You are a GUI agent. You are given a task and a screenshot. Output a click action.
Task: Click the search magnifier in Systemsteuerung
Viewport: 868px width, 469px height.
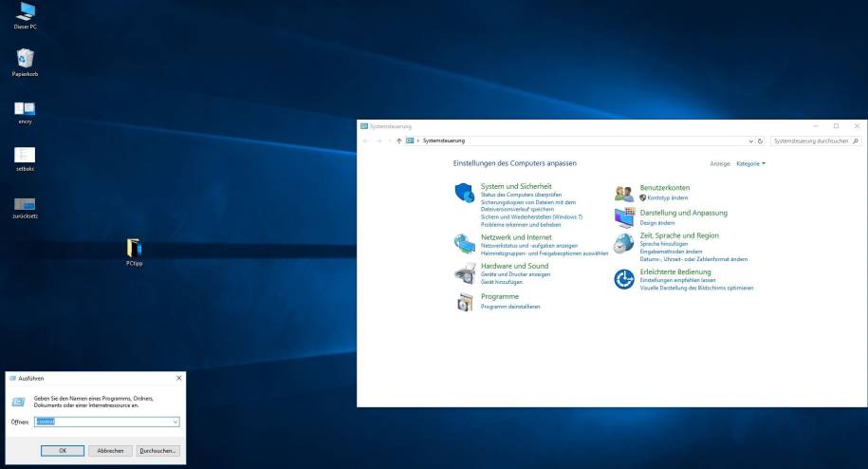point(856,141)
